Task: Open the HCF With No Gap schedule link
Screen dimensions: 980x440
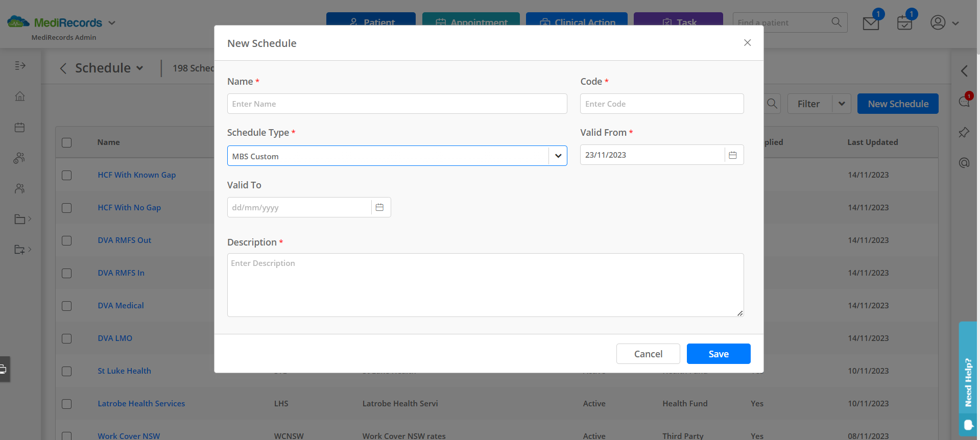Action: click(129, 207)
